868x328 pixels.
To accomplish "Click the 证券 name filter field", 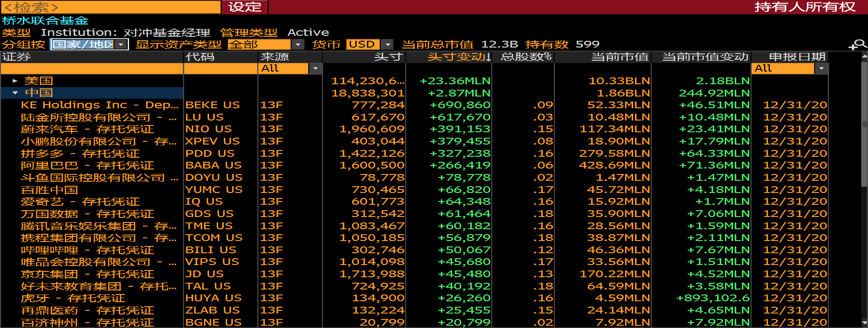I will click(x=92, y=68).
